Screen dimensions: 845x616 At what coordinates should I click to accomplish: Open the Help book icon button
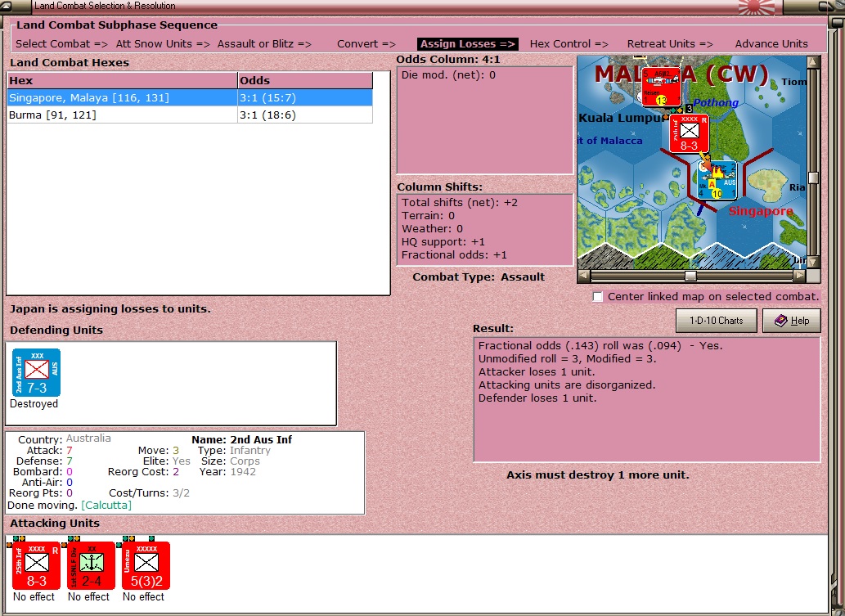pyautogui.click(x=792, y=321)
